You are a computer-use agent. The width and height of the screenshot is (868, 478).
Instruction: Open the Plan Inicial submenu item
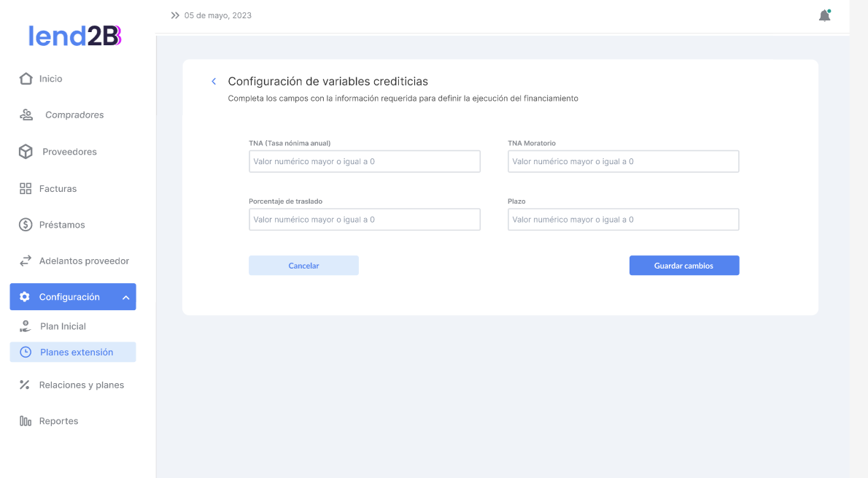(63, 326)
